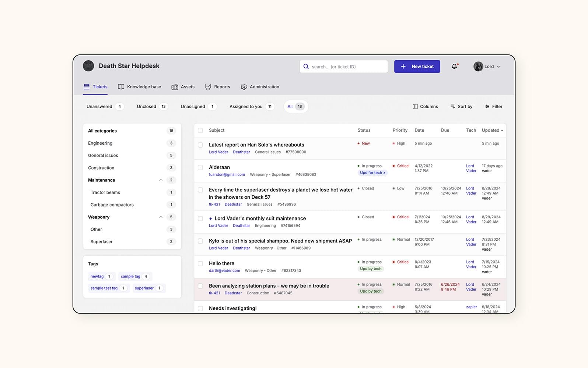Remove the 'Upd for tech' label via x
588x368 pixels.
click(384, 173)
